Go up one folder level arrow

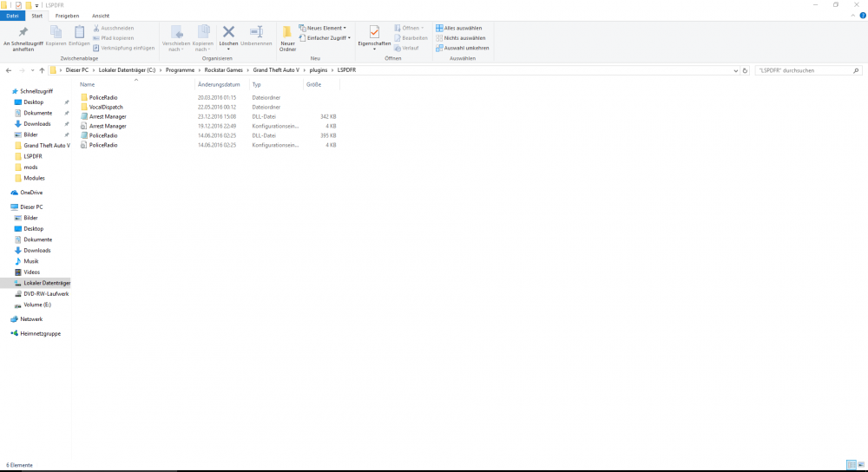point(42,70)
